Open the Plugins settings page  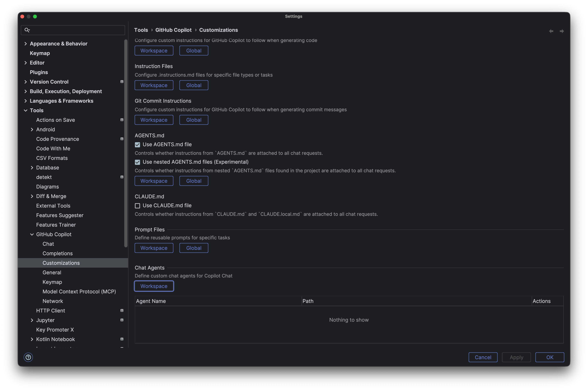pyautogui.click(x=39, y=72)
